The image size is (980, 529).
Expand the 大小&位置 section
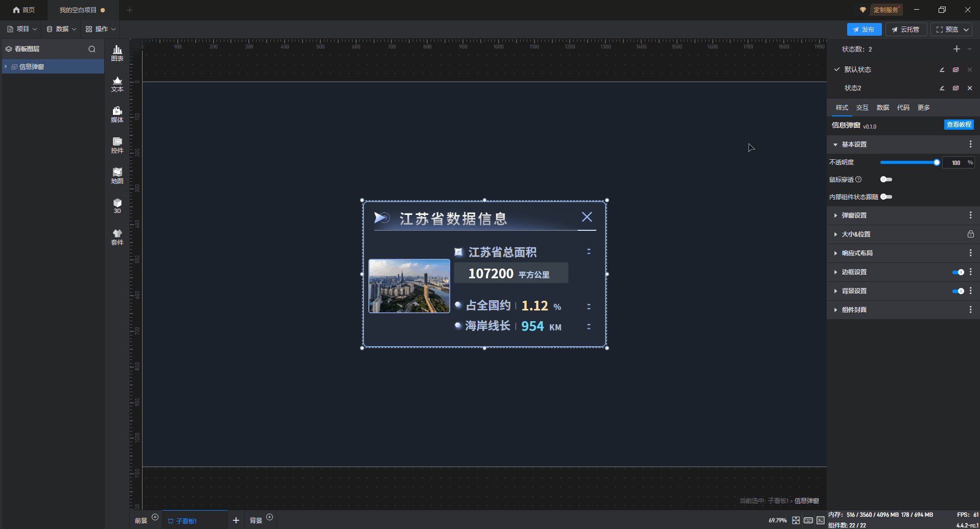[856, 234]
